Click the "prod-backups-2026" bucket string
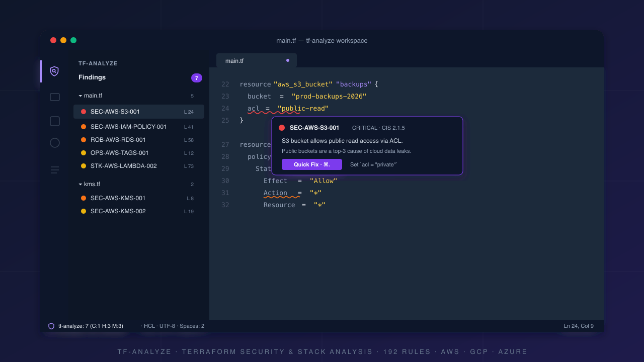Screen dimensions: 644x362 pyautogui.click(x=329, y=97)
